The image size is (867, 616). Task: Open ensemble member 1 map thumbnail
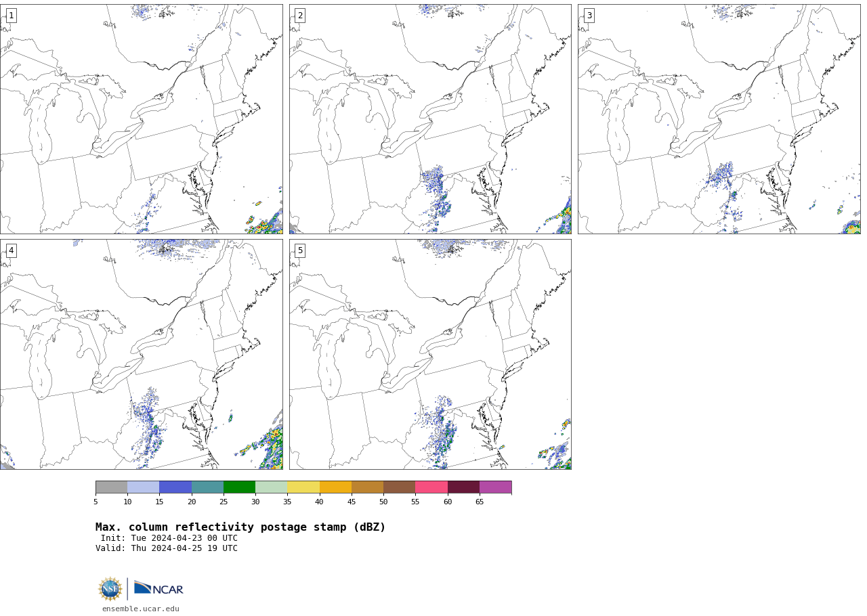coord(141,119)
